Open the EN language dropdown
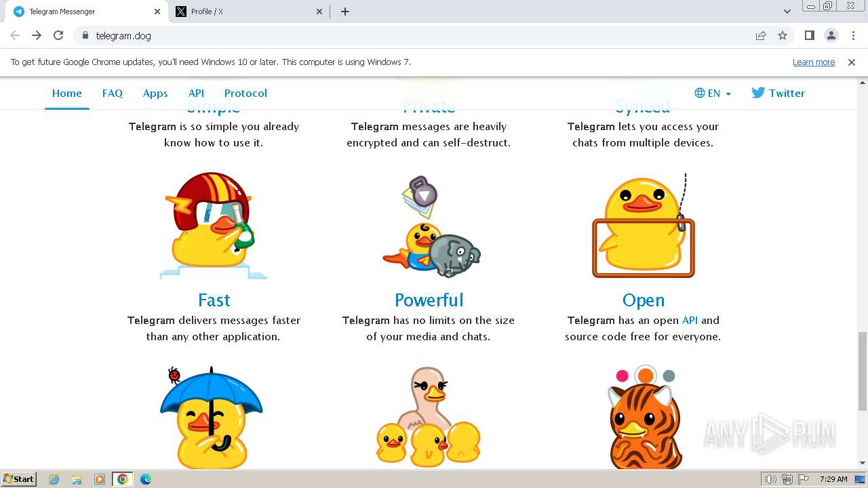Screen dimensions: 868x488 pyautogui.click(x=713, y=94)
